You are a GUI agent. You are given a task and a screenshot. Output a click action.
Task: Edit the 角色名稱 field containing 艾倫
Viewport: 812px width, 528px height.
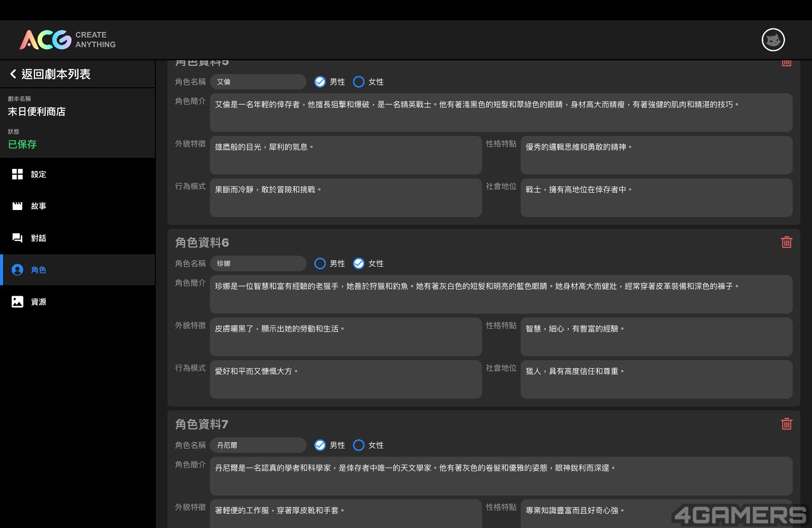pos(258,82)
